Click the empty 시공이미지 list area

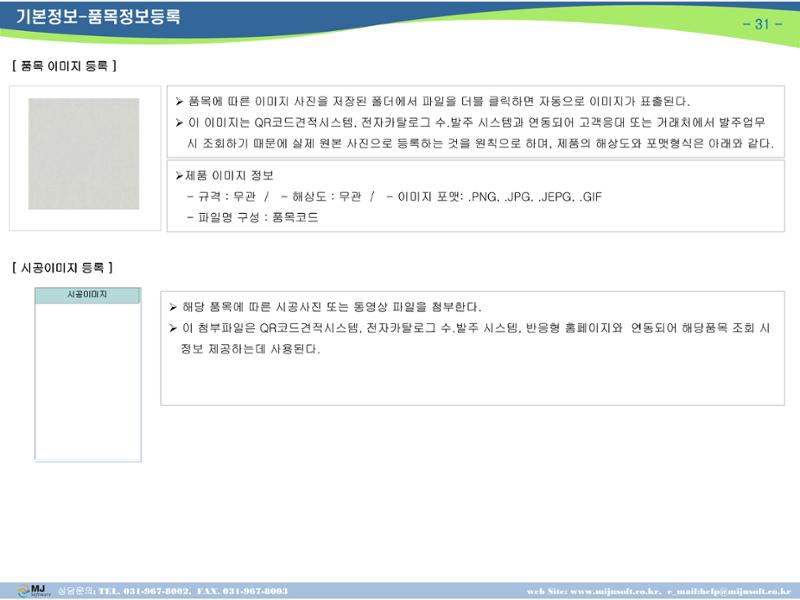click(88, 382)
